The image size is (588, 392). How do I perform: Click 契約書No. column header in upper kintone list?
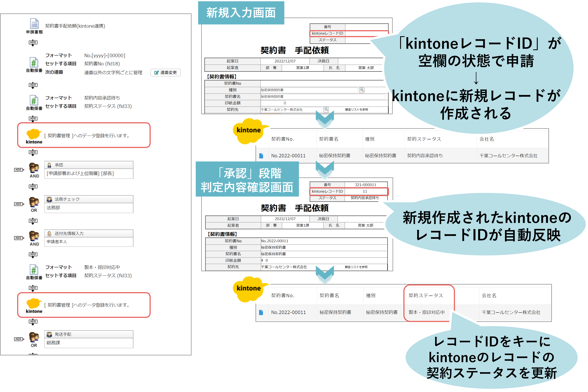283,139
